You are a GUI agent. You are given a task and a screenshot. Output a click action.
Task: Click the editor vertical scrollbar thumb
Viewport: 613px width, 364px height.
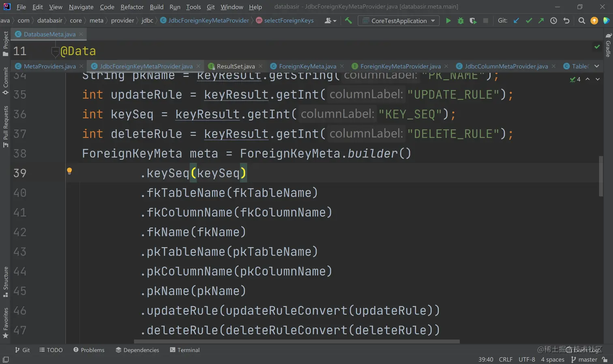click(601, 176)
